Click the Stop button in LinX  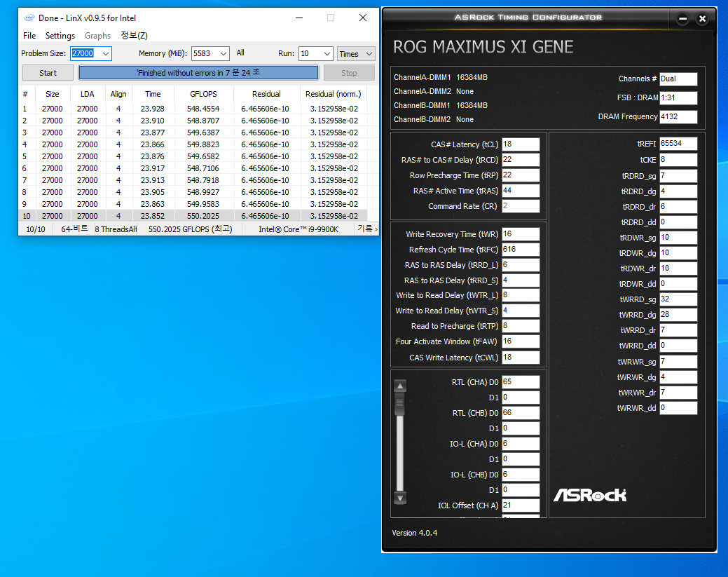(349, 73)
